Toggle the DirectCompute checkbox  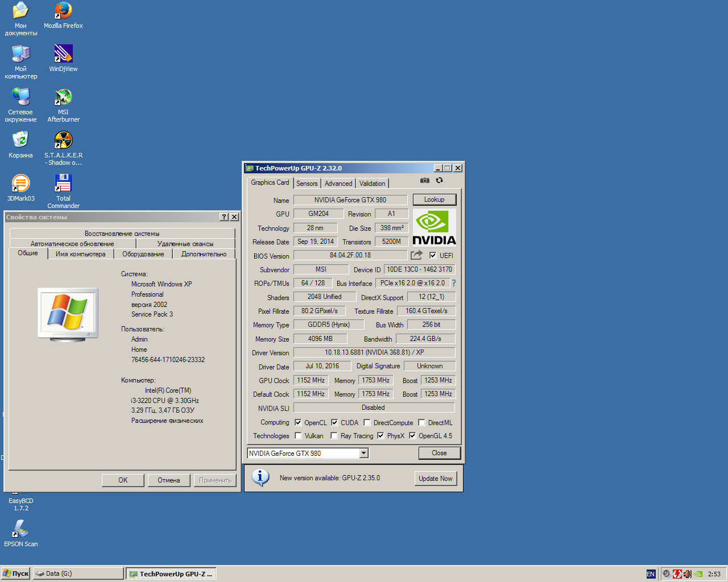367,422
